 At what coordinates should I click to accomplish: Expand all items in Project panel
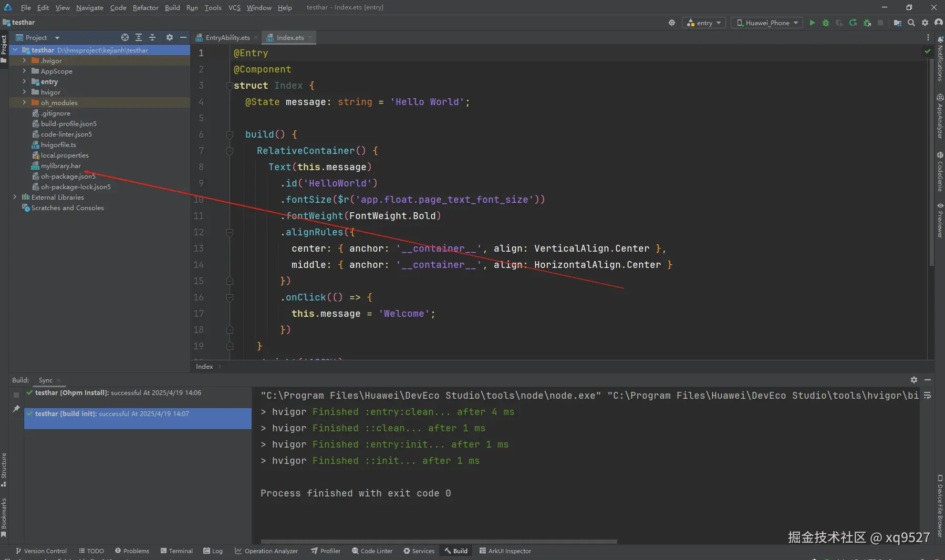[139, 37]
